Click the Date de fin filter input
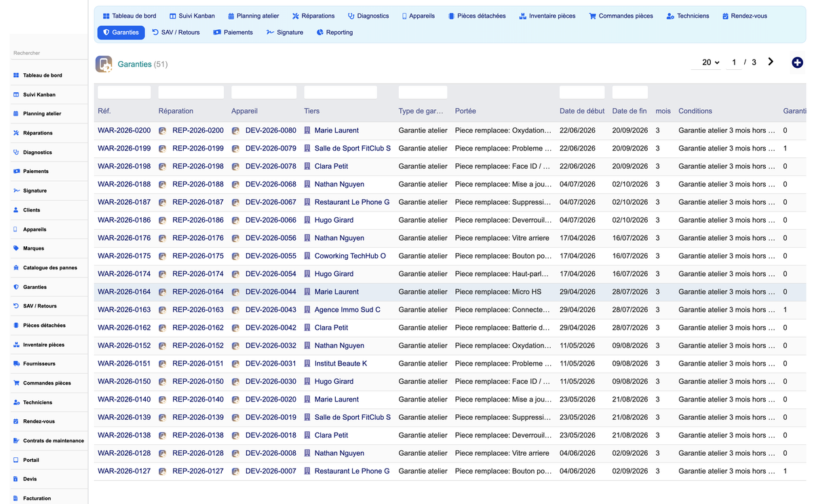 (629, 92)
